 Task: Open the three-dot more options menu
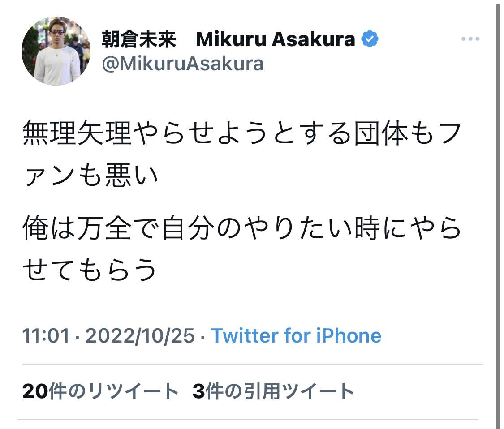tap(470, 40)
